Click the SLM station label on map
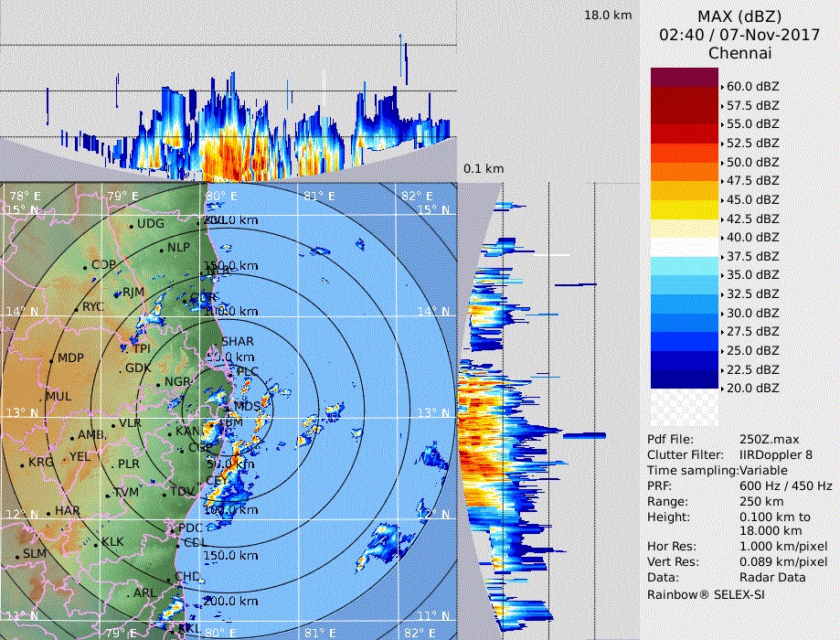Viewport: 840px width, 640px height. point(35,553)
